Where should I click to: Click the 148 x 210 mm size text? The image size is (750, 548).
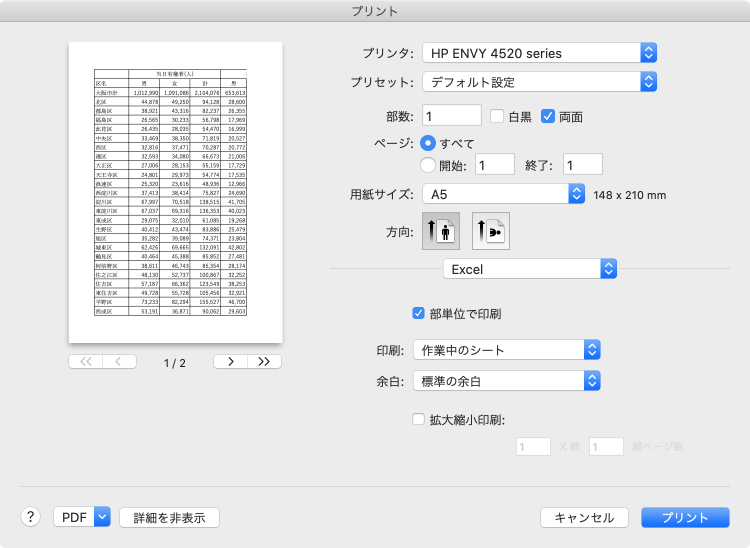pos(629,195)
